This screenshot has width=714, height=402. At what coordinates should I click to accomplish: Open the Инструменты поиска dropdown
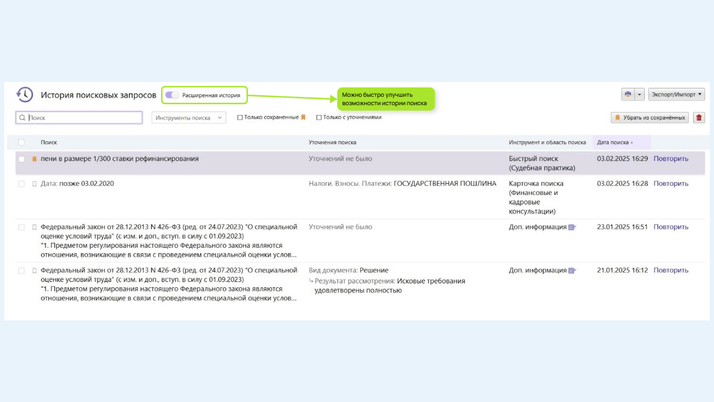[189, 117]
